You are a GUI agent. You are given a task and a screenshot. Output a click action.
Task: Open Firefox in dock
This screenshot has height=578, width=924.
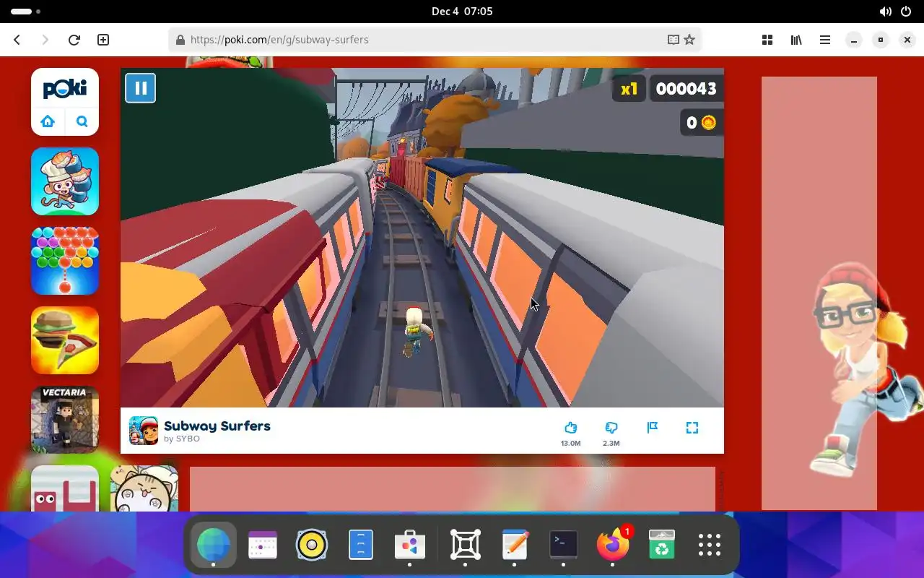(x=613, y=545)
